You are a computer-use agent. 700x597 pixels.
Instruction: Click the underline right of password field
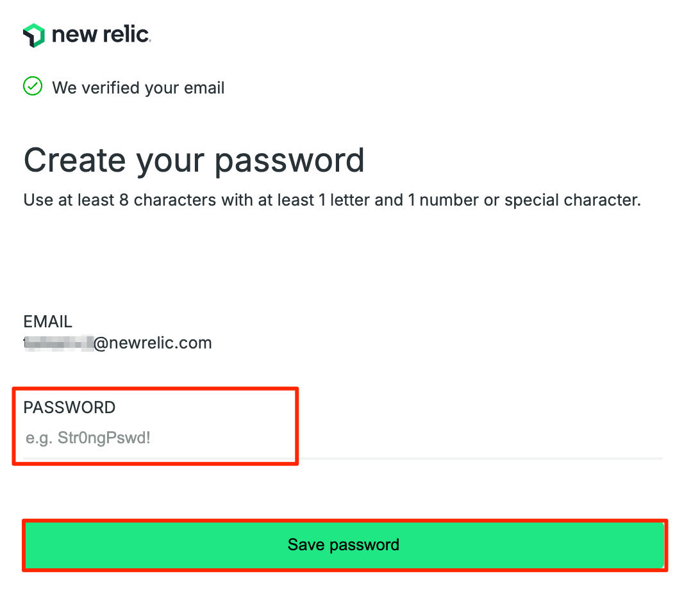point(481,458)
